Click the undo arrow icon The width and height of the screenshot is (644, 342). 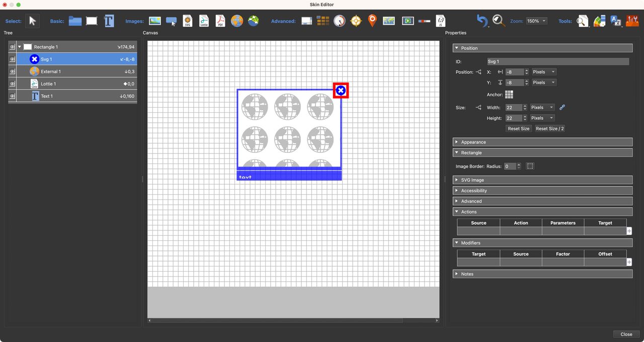[482, 21]
